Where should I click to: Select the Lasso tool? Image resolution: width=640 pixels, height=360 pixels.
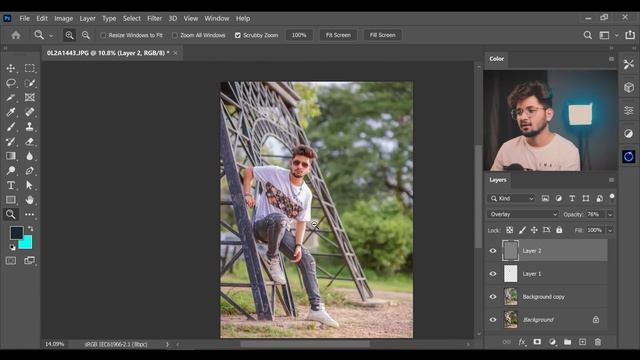pyautogui.click(x=11, y=83)
